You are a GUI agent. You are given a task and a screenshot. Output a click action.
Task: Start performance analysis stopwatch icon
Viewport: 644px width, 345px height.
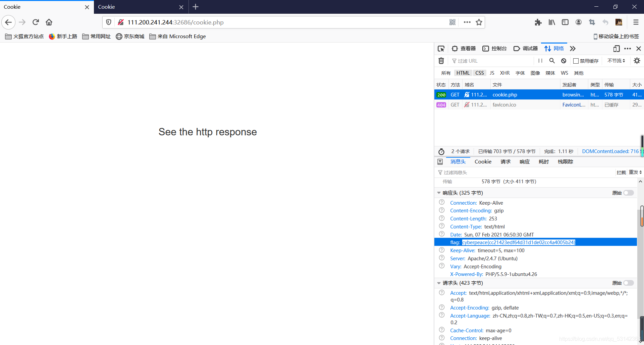[x=441, y=152]
